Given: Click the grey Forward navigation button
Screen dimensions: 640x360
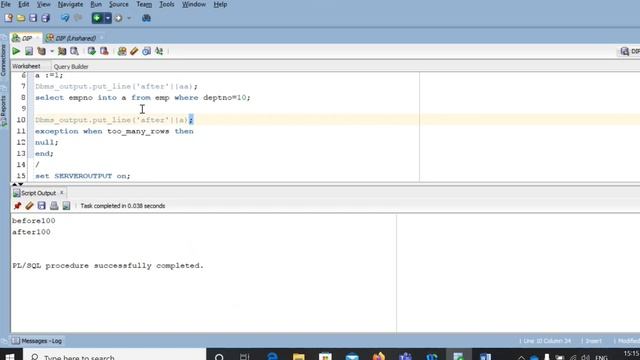Looking at the screenshot, I should pos(119,18).
